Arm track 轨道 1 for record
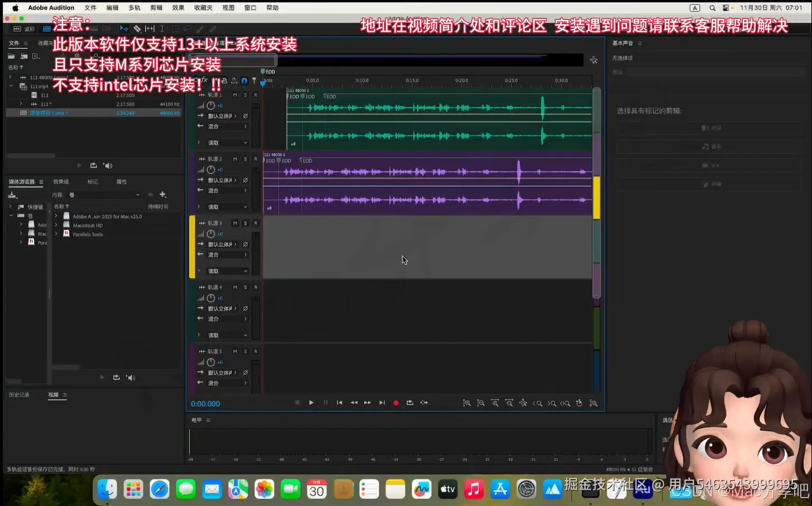812x506 pixels. tap(256, 95)
